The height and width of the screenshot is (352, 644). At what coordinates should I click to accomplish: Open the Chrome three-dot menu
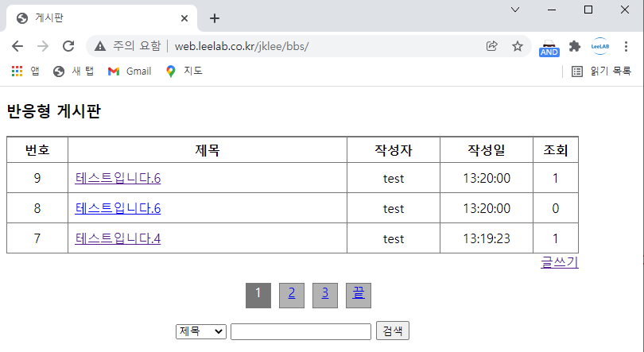(627, 46)
